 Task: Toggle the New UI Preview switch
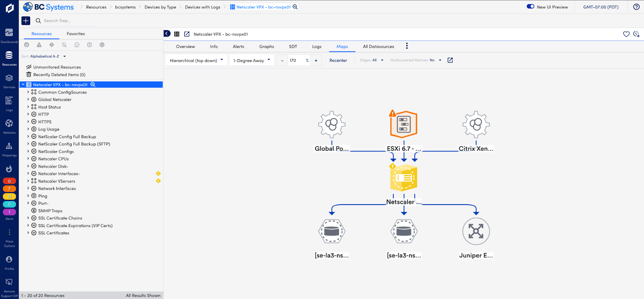530,6
